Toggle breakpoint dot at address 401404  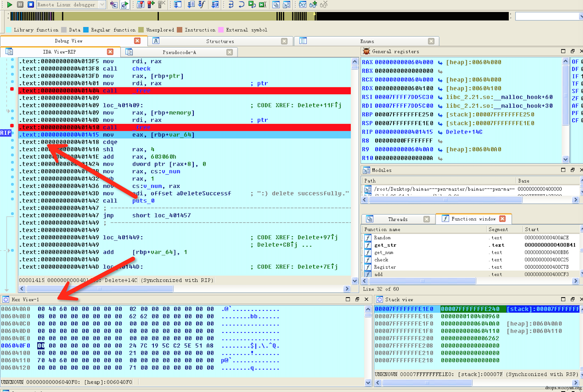[x=12, y=89]
